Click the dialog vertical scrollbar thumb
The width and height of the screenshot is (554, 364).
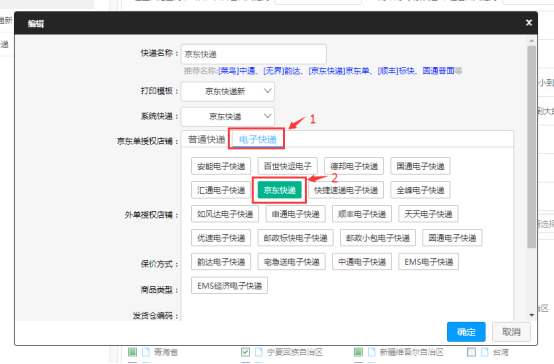click(531, 147)
